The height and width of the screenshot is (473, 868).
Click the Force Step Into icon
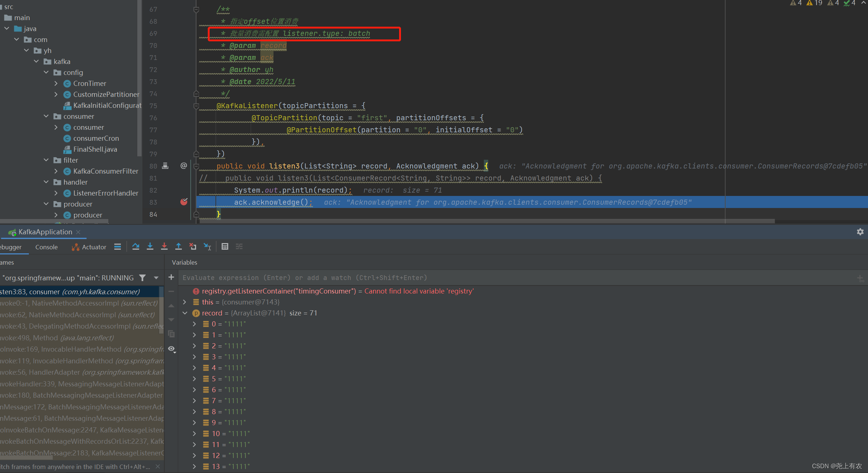(164, 246)
